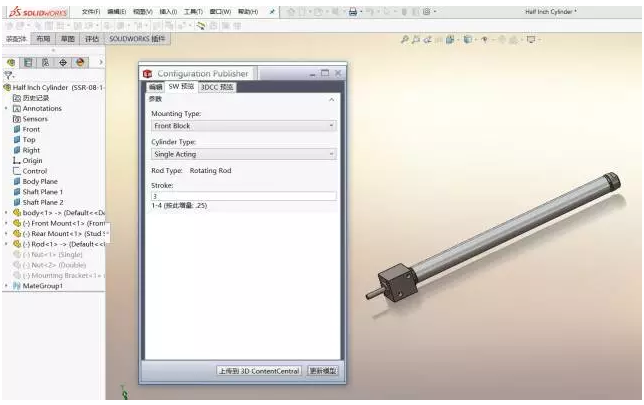Screen dimensions: 644x405
Task: Select the Shaft Plane 2 item
Action: point(38,202)
